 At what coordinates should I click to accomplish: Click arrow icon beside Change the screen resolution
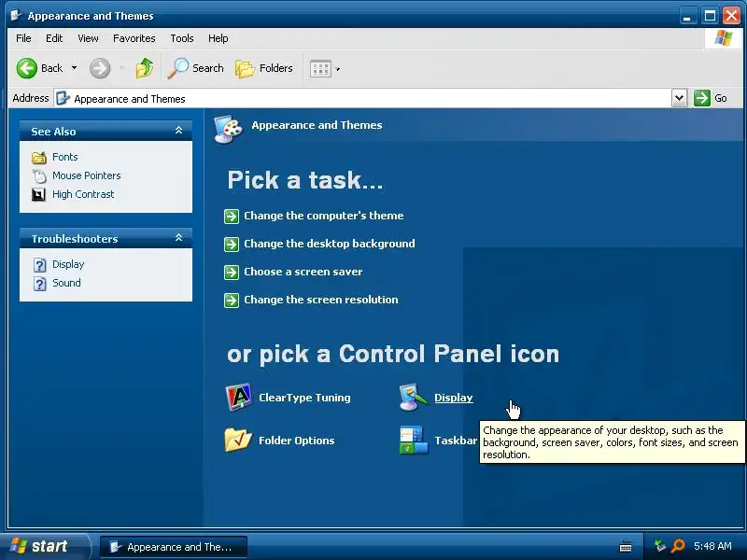pos(232,301)
